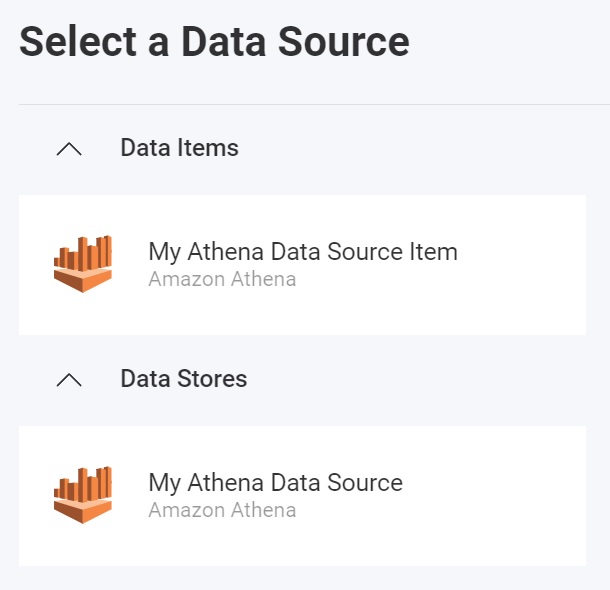Click the Athena icon in the Data Stores entry
The width and height of the screenshot is (610, 590).
82,495
